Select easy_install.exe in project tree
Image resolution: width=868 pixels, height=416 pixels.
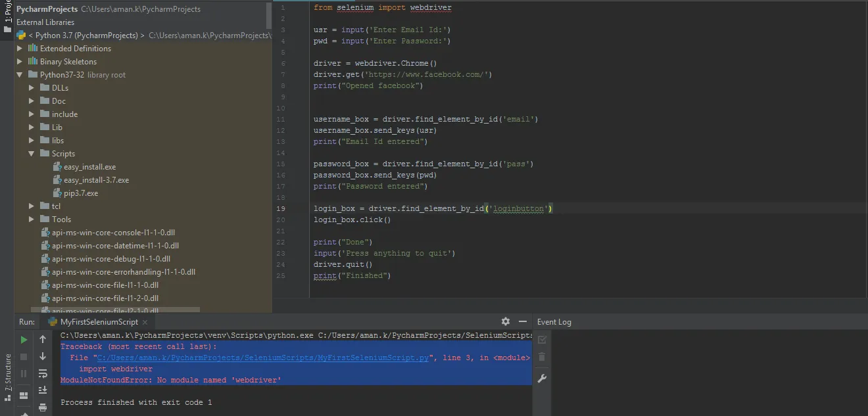89,167
